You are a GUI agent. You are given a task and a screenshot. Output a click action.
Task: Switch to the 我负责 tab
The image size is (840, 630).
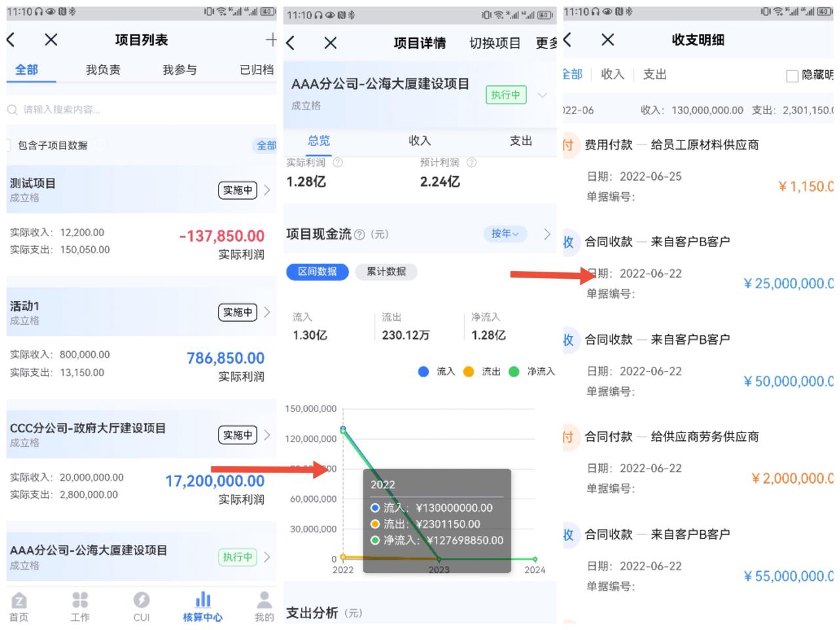pyautogui.click(x=103, y=70)
